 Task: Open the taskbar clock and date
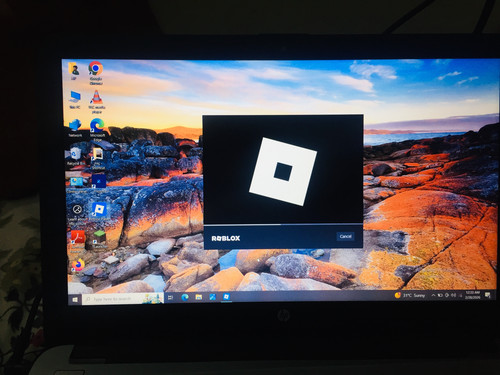pos(473,295)
